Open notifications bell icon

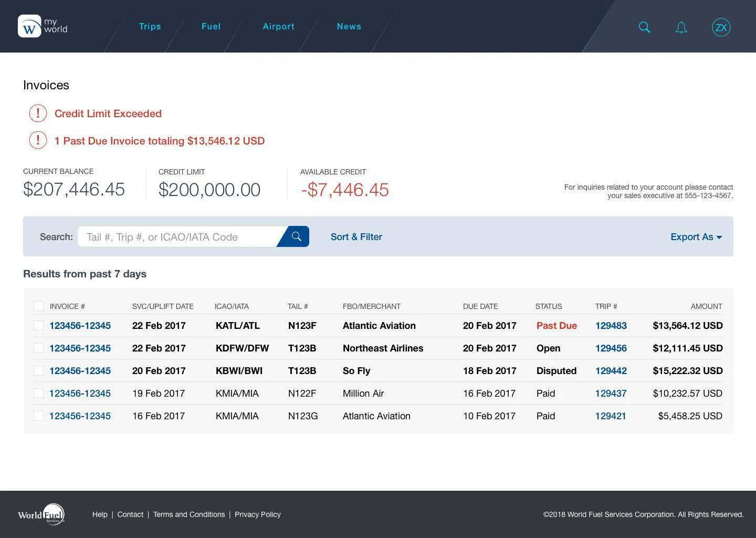pyautogui.click(x=681, y=27)
